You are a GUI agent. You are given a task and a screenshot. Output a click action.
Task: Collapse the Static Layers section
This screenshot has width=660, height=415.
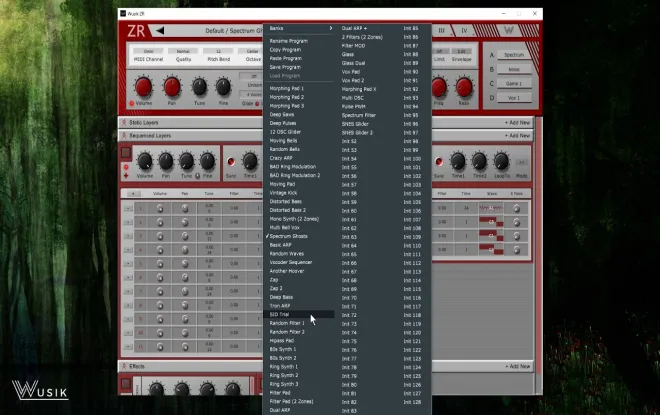click(124, 122)
